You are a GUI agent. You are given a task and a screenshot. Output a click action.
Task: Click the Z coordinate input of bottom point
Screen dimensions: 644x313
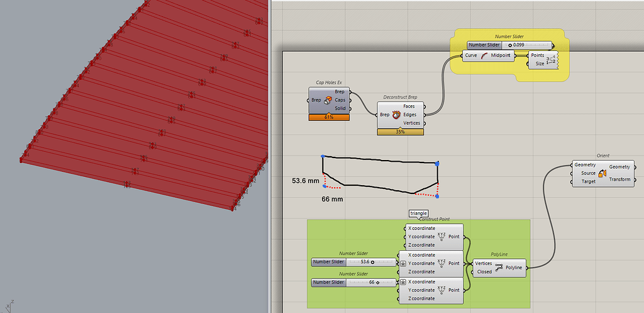(421, 298)
